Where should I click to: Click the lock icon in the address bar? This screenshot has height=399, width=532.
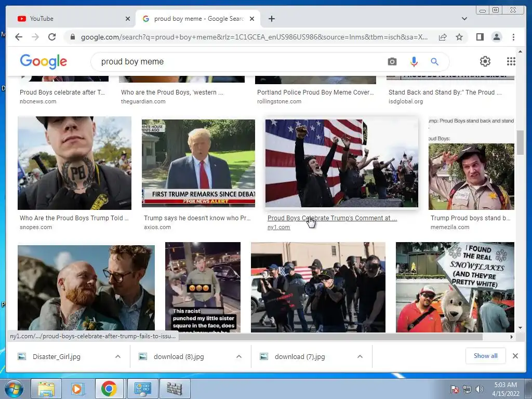coord(72,37)
